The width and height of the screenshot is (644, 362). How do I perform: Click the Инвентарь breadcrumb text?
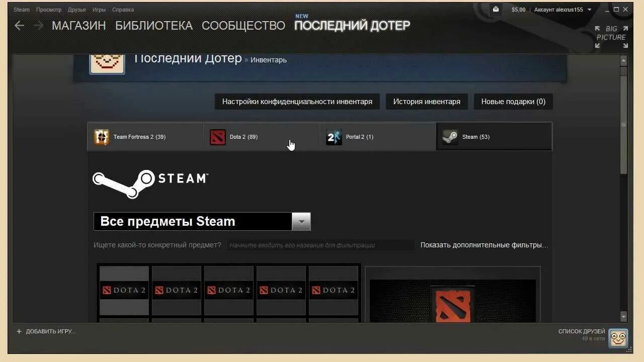[269, 60]
